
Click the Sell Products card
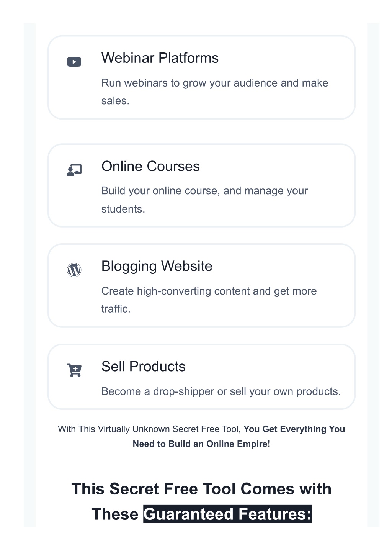coord(201,377)
